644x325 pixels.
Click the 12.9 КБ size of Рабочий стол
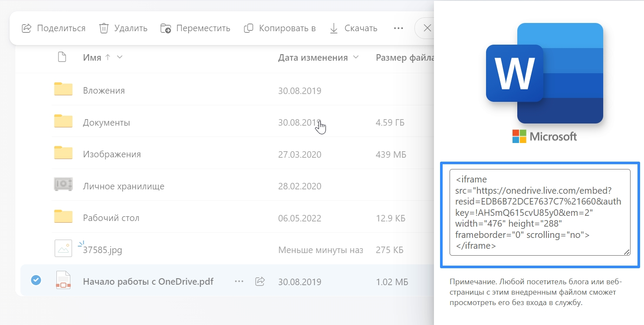(x=390, y=218)
